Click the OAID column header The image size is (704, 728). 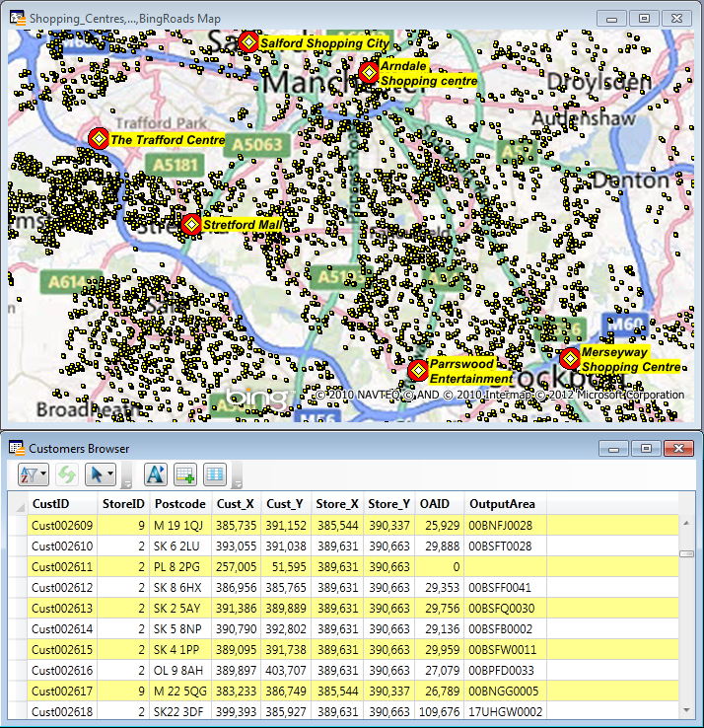[439, 504]
